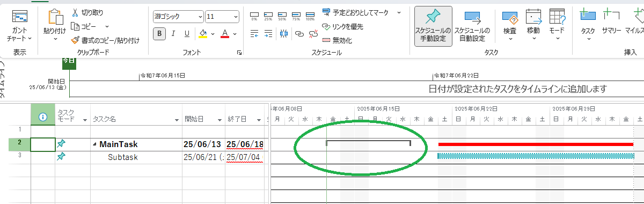The image size is (644, 204).
Task: Open font color dropdown arrow
Action: pos(235,34)
